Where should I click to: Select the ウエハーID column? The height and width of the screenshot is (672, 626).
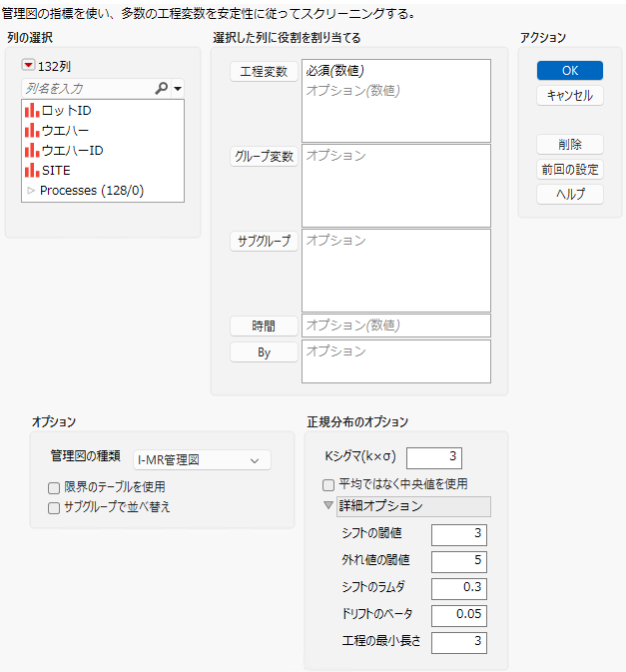coord(73,151)
